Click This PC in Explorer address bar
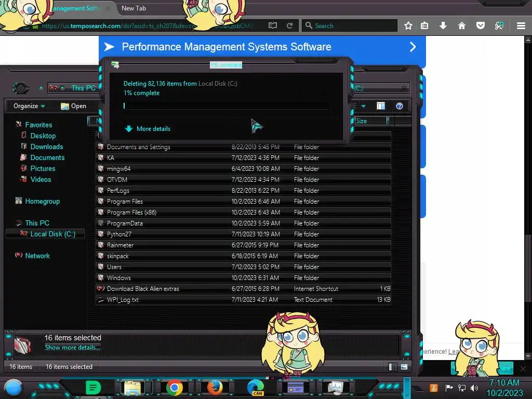 [83, 88]
